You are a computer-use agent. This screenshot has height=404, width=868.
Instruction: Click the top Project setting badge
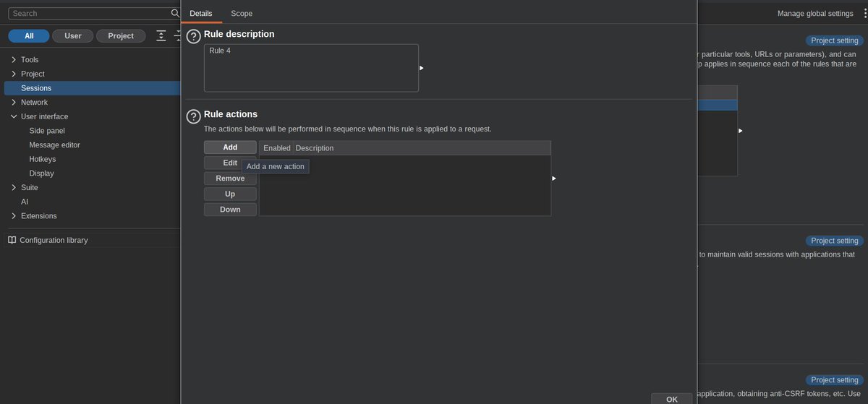tap(835, 40)
